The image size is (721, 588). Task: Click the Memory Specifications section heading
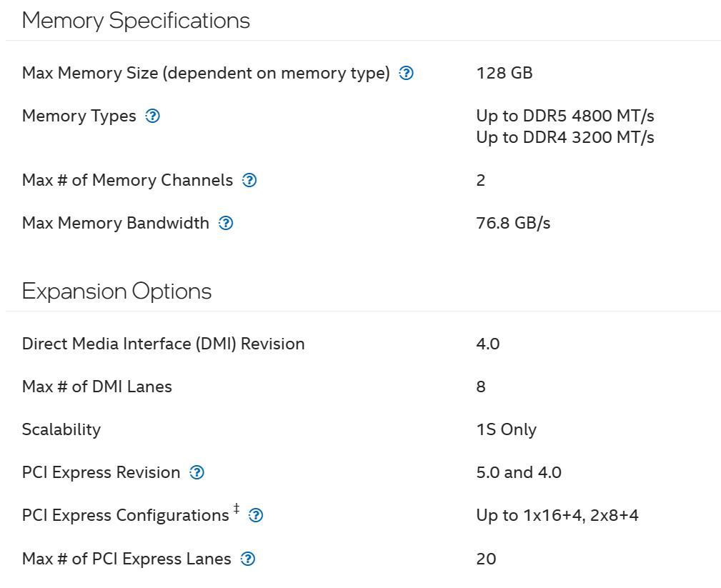click(136, 20)
